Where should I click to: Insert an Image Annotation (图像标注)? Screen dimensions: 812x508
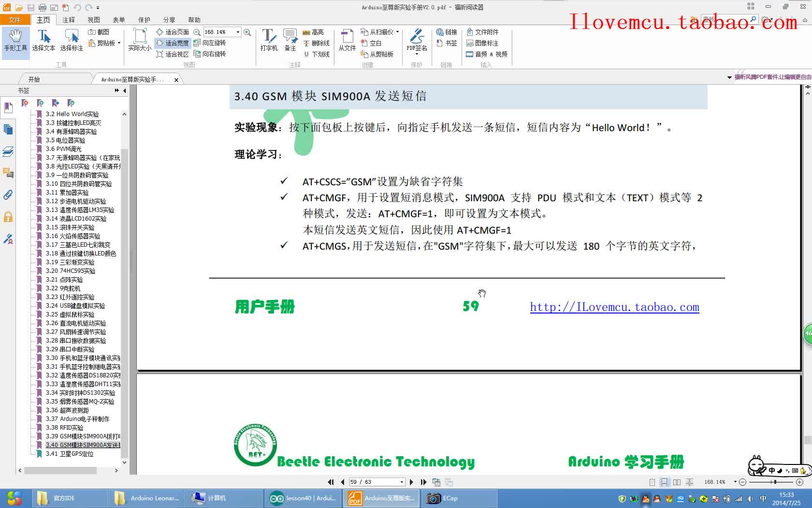[482, 43]
